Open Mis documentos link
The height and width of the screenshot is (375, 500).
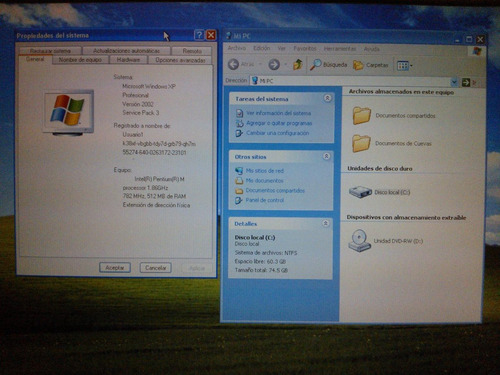click(264, 180)
